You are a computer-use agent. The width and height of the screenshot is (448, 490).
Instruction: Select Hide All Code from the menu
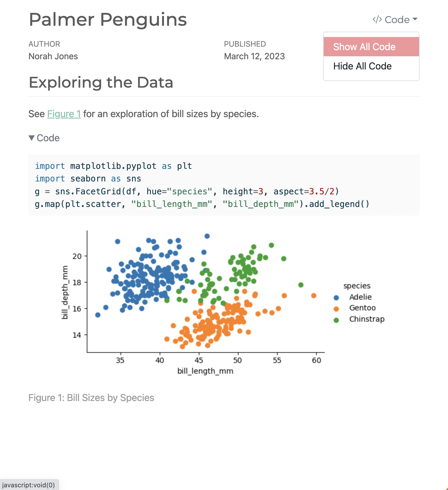(x=362, y=66)
